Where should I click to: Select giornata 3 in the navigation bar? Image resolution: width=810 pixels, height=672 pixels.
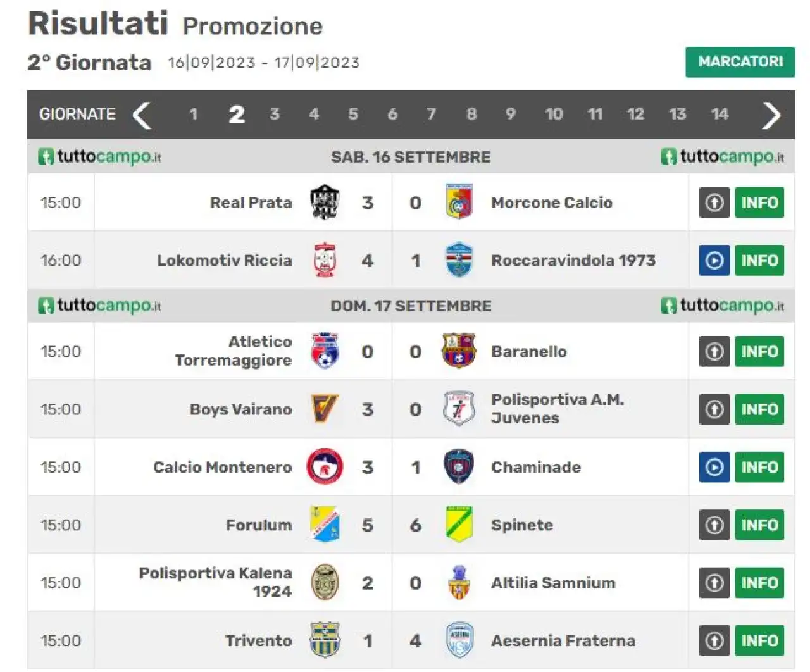coord(274,114)
